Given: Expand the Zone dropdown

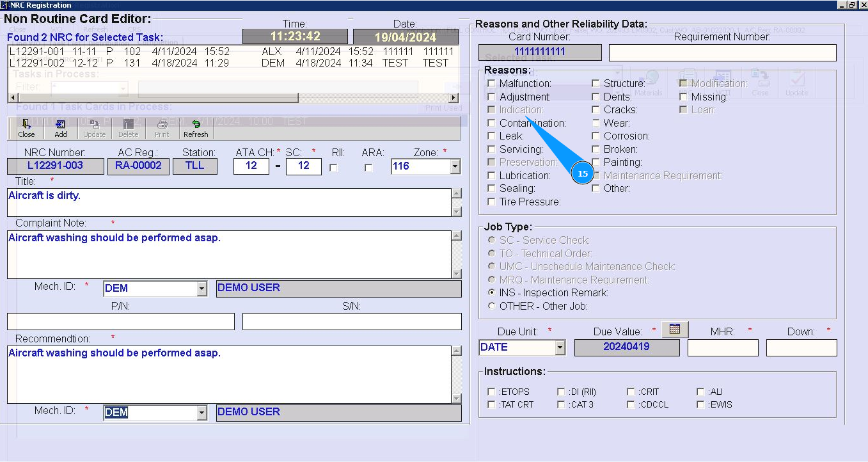Looking at the screenshot, I should pos(455,167).
